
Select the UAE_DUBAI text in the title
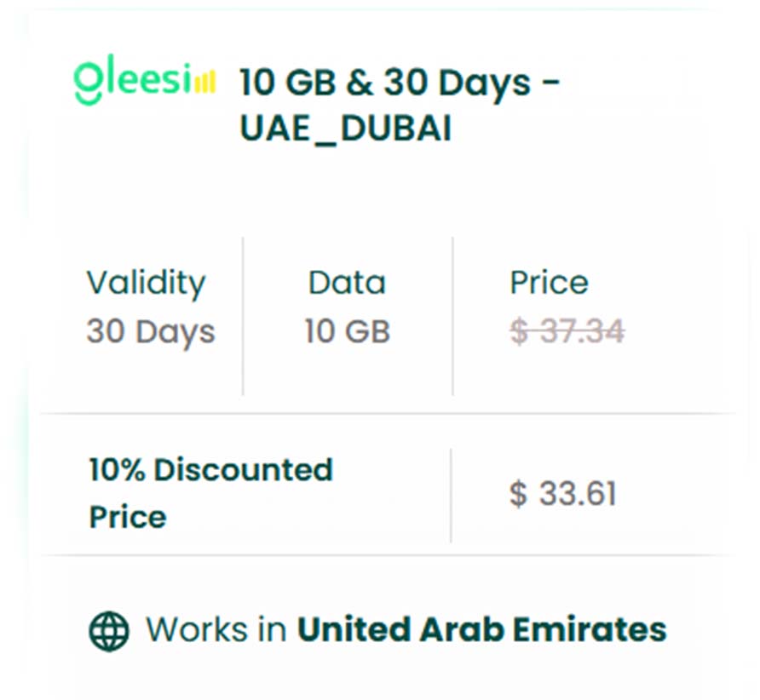[345, 129]
